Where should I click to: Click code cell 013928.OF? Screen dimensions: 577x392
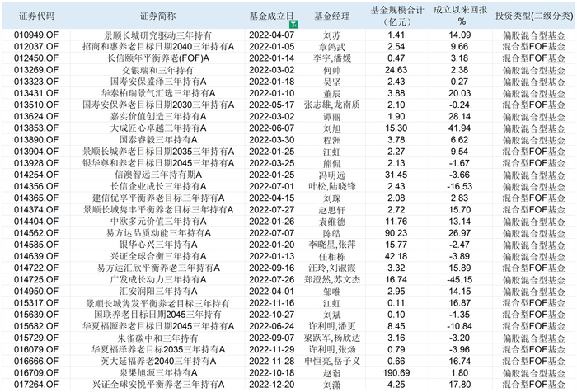36,163
